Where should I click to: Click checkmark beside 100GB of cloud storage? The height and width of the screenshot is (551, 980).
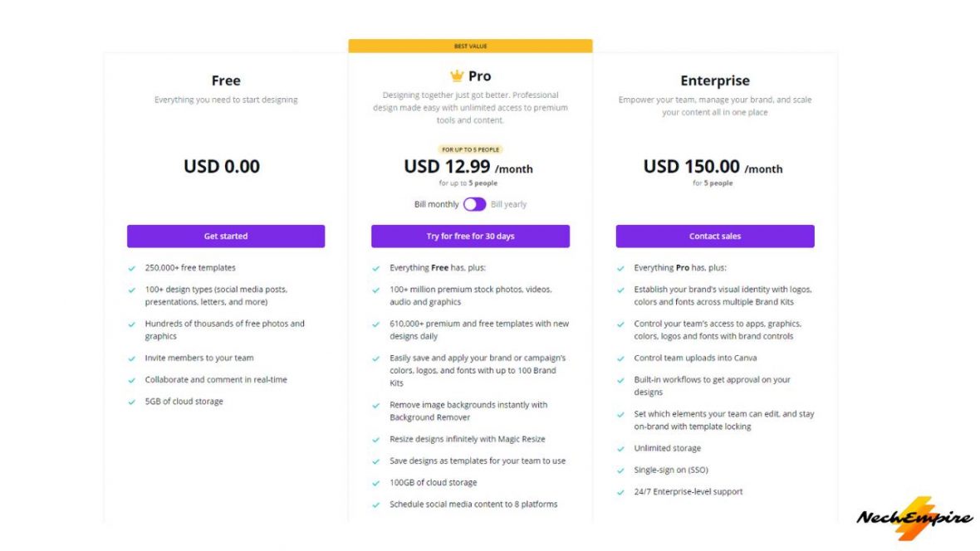[x=376, y=483]
